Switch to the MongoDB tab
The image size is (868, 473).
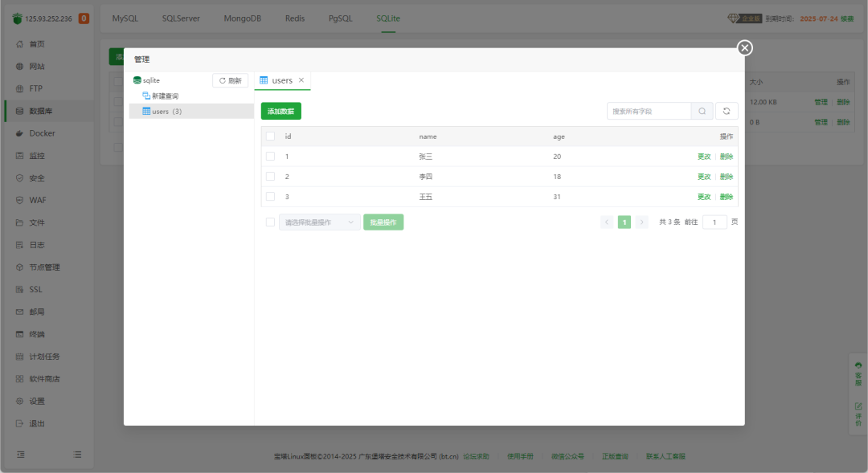(243, 18)
